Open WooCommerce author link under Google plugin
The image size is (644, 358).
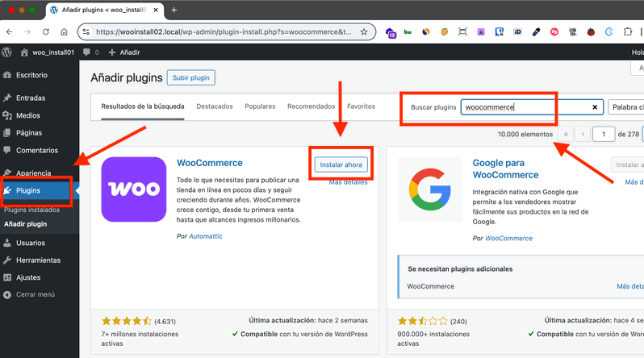click(508, 238)
